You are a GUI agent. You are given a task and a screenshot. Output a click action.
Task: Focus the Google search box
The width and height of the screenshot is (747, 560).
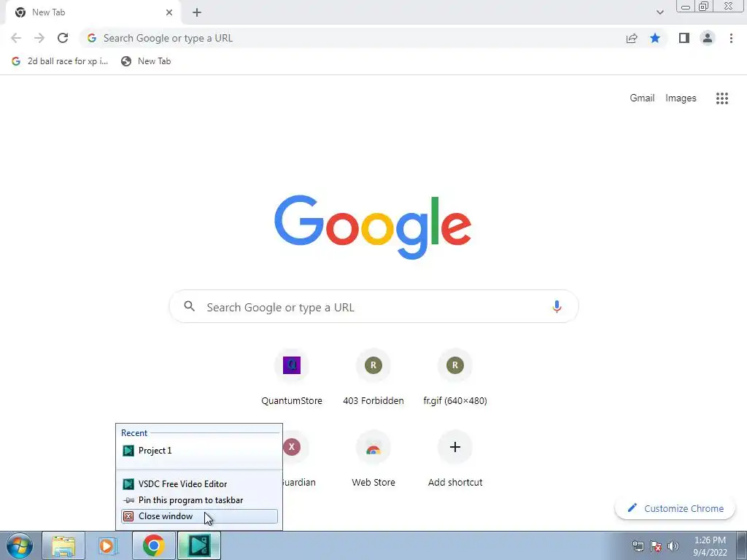point(373,307)
